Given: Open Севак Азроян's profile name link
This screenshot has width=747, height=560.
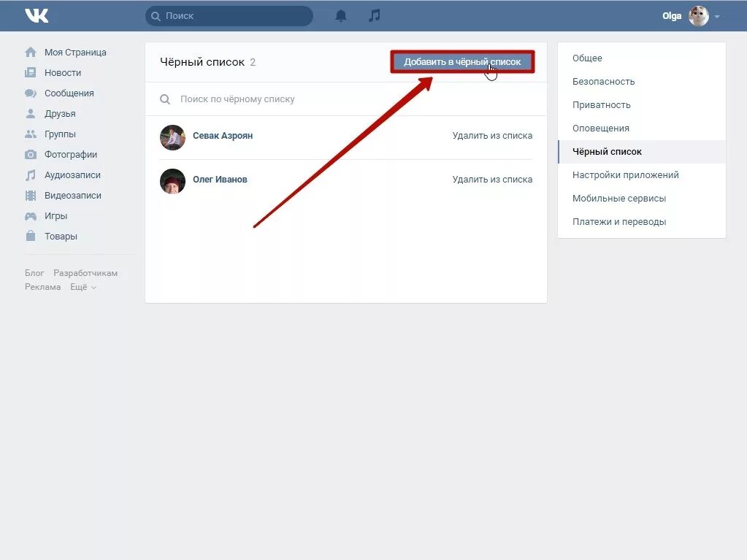Looking at the screenshot, I should pyautogui.click(x=223, y=136).
